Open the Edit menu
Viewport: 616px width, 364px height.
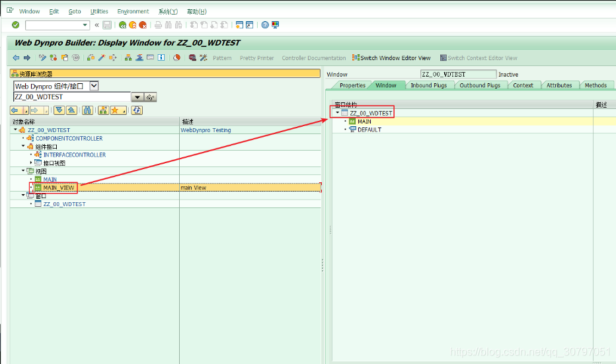[54, 11]
